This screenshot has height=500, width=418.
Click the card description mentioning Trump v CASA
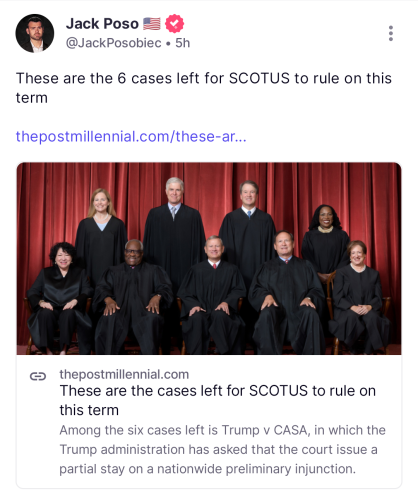pos(222,449)
